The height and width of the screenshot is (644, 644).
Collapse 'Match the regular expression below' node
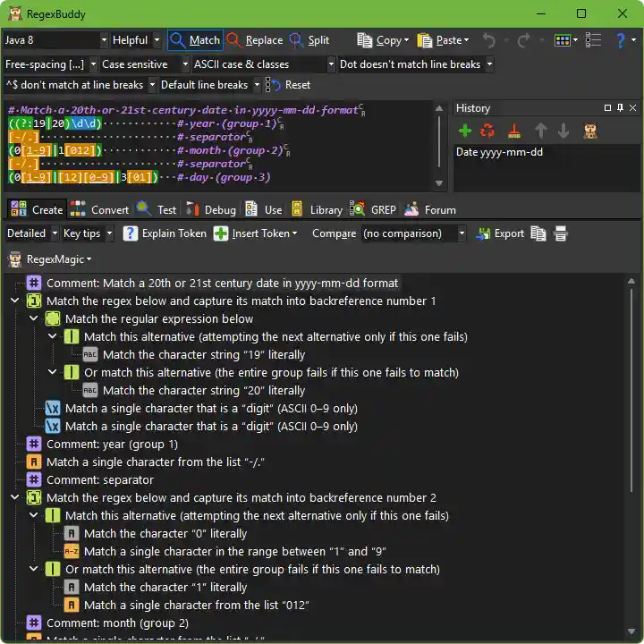point(34,318)
